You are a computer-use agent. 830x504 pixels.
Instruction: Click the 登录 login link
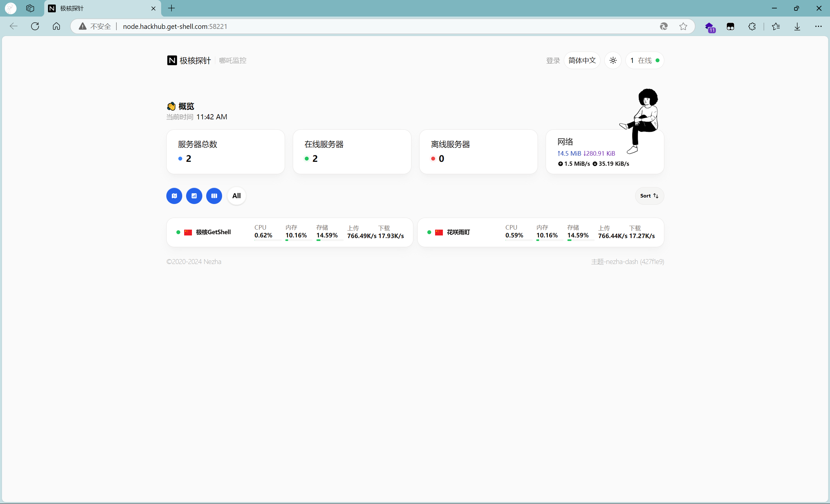pos(552,61)
